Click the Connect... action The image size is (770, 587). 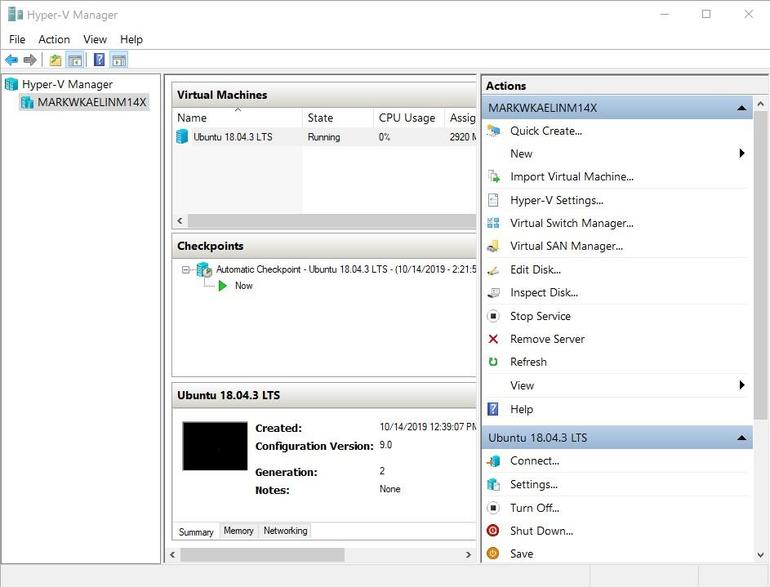pyautogui.click(x=534, y=461)
